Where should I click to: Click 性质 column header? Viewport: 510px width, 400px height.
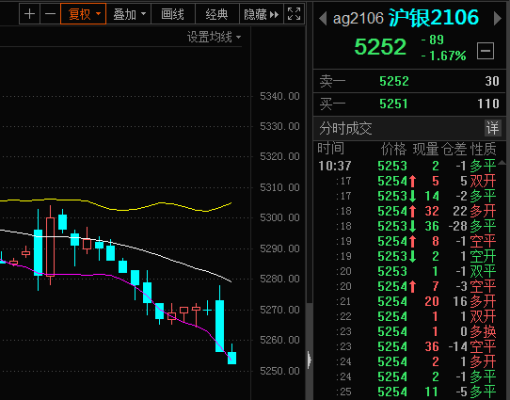[x=483, y=149]
